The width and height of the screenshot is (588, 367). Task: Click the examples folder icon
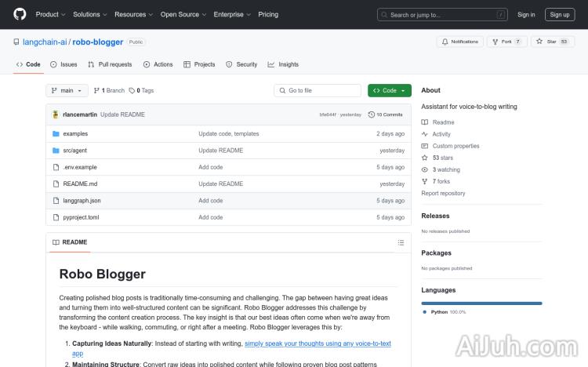click(56, 134)
